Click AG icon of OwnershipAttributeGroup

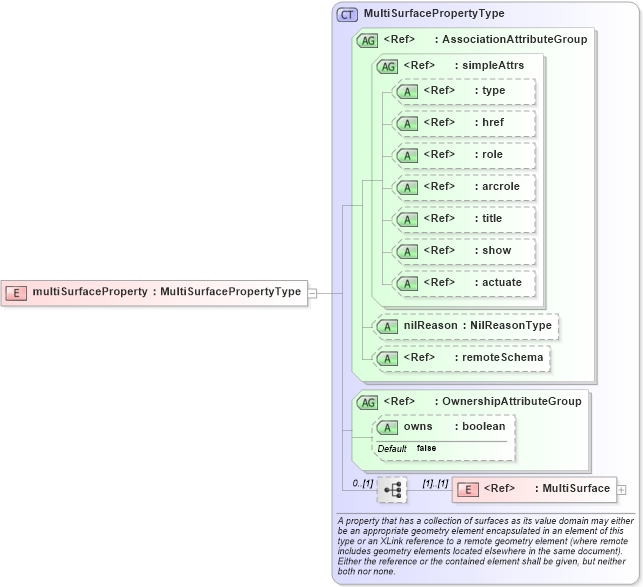367,402
